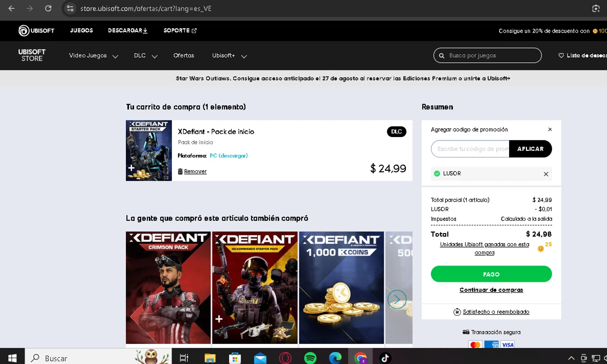Go back with browser back arrow
Image resolution: width=607 pixels, height=364 pixels.
click(x=11, y=8)
